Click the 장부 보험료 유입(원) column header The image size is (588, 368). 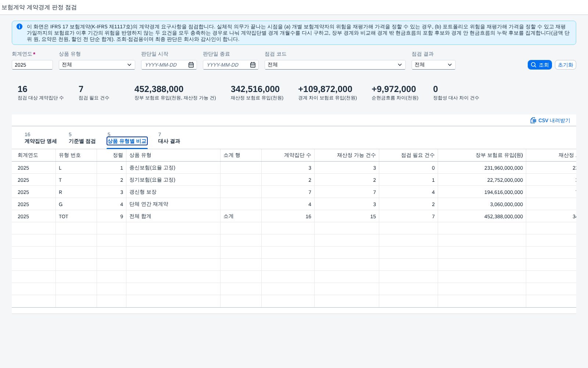point(482,155)
